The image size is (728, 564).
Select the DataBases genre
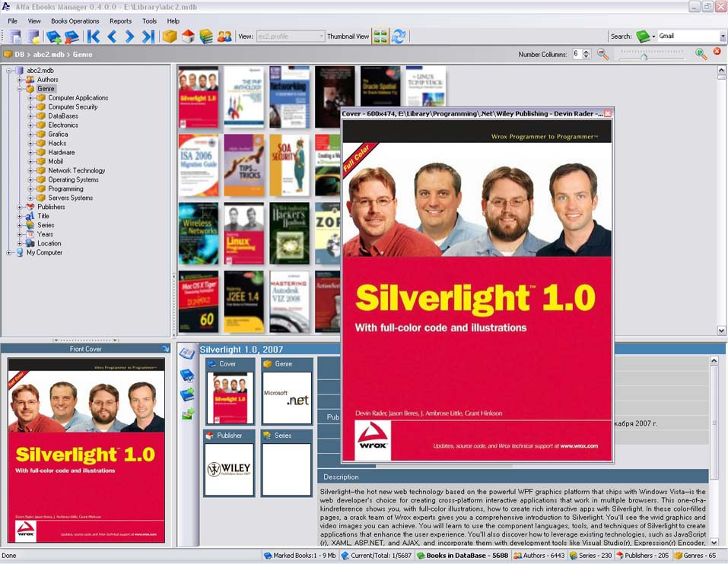tap(63, 116)
